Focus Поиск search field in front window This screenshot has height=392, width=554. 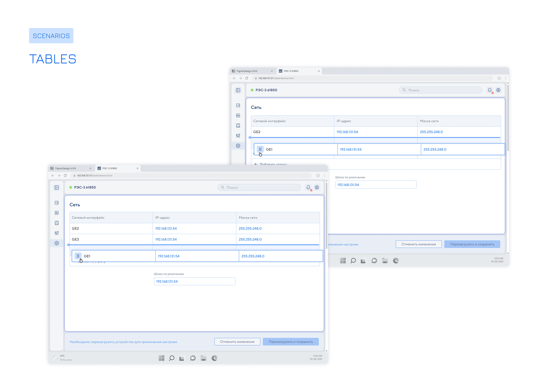point(259,188)
